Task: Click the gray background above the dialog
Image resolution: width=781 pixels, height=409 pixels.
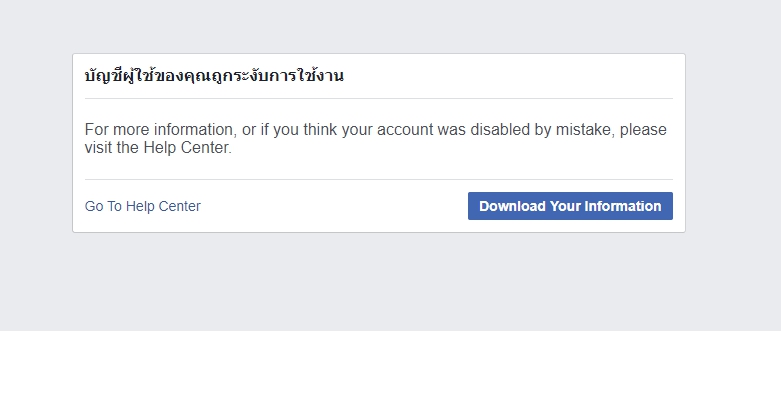Action: (390, 25)
